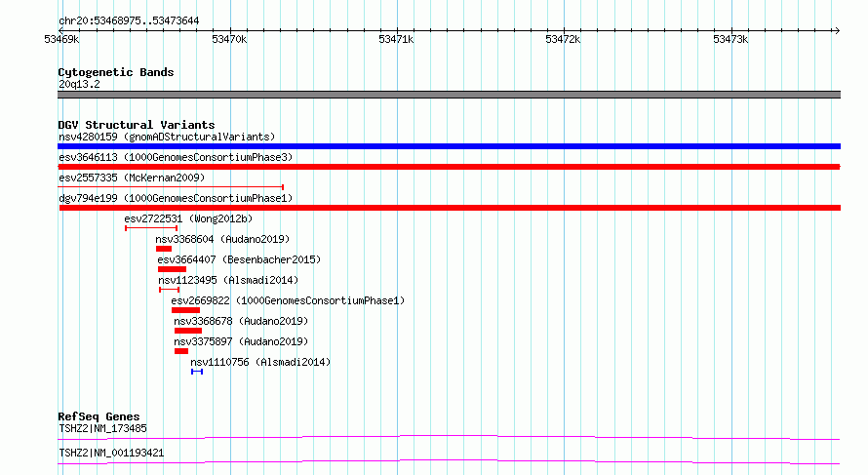Viewport: 868px width, 475px height.
Task: Click the red bar under nsv3368678
Action: tap(188, 331)
